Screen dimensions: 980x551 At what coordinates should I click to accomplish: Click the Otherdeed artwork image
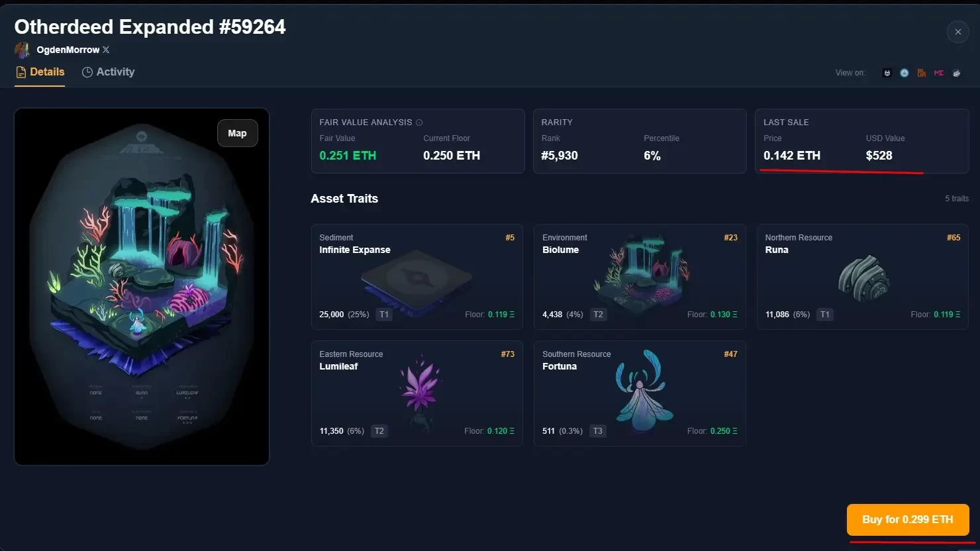(142, 287)
